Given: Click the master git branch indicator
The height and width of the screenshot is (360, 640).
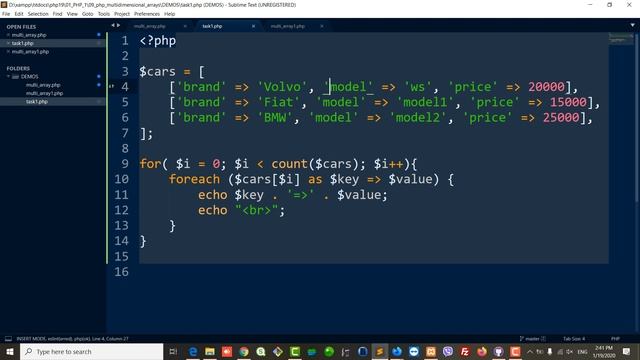Looking at the screenshot, I should coord(532,339).
